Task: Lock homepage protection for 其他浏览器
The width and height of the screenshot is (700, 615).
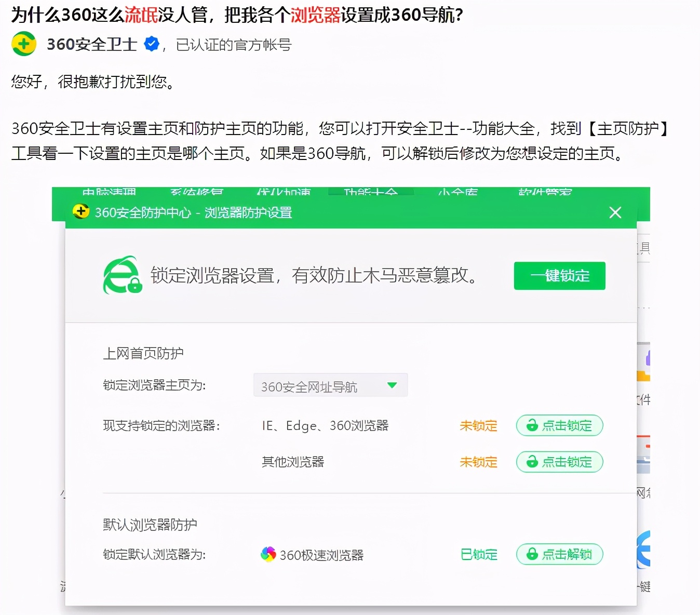Action: pos(559,462)
